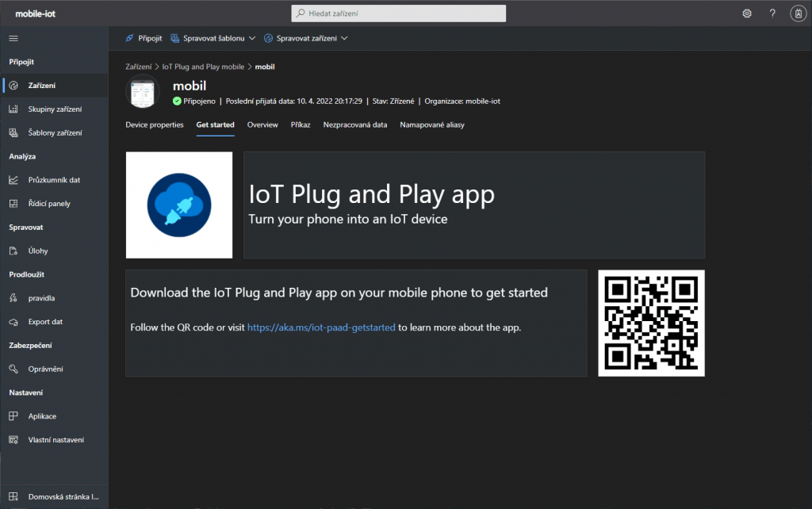
Task: Open the user account icon
Action: click(798, 13)
